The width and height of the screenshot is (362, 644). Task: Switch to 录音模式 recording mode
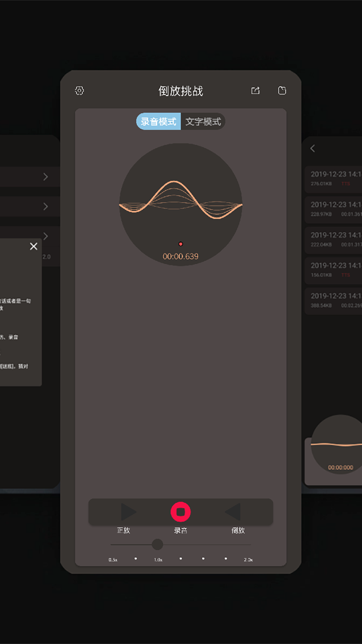[158, 122]
